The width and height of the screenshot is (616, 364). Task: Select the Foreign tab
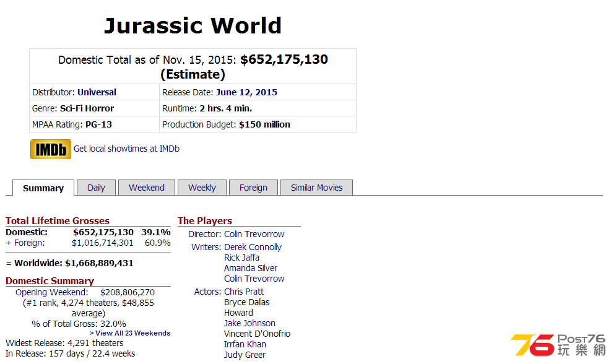pos(253,188)
